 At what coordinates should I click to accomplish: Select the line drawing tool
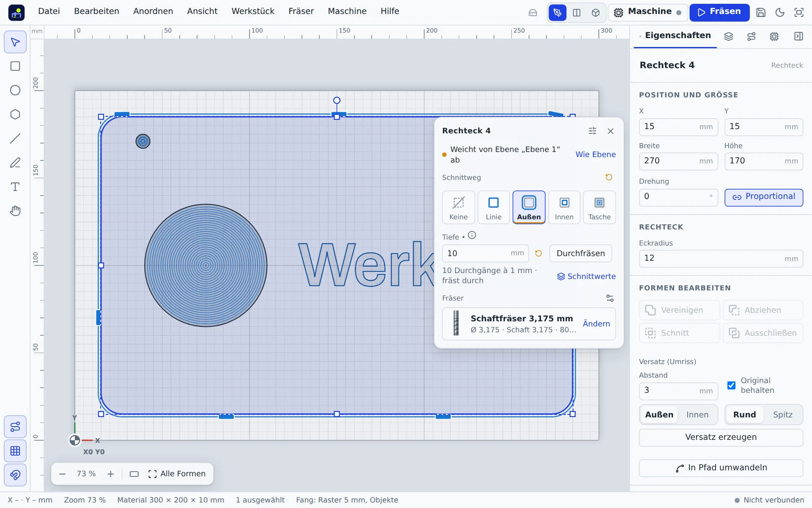pos(15,138)
